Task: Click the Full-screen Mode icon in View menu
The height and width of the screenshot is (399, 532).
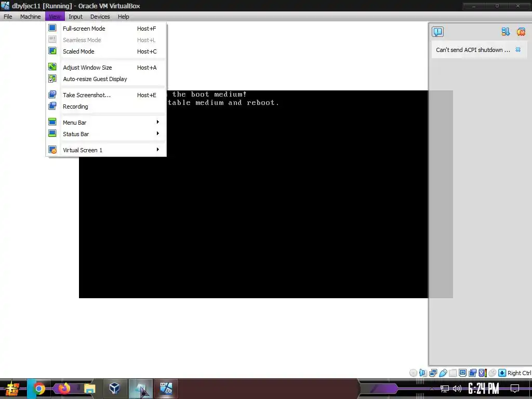Action: (52, 28)
